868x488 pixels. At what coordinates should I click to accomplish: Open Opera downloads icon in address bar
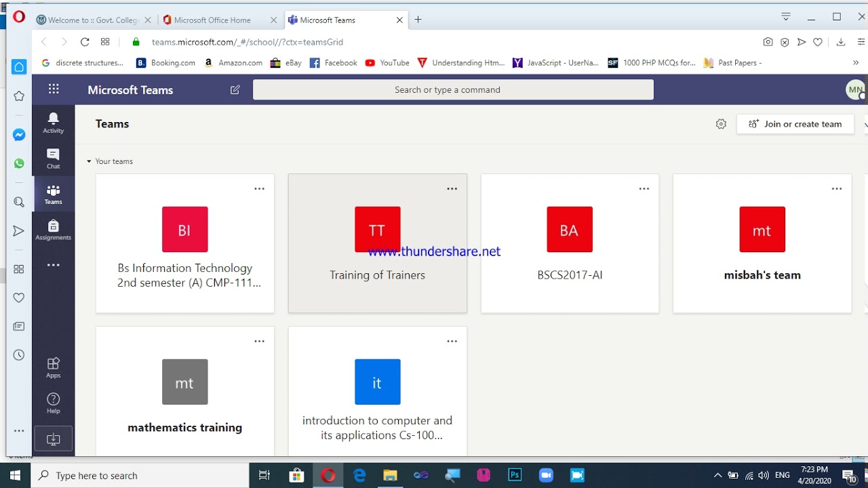841,42
